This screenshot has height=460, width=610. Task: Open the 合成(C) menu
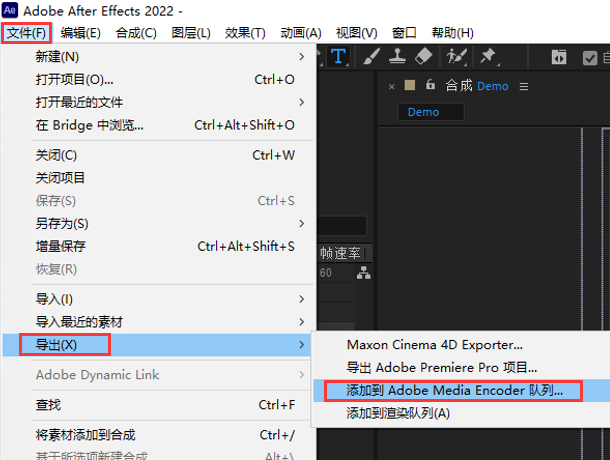pos(136,33)
